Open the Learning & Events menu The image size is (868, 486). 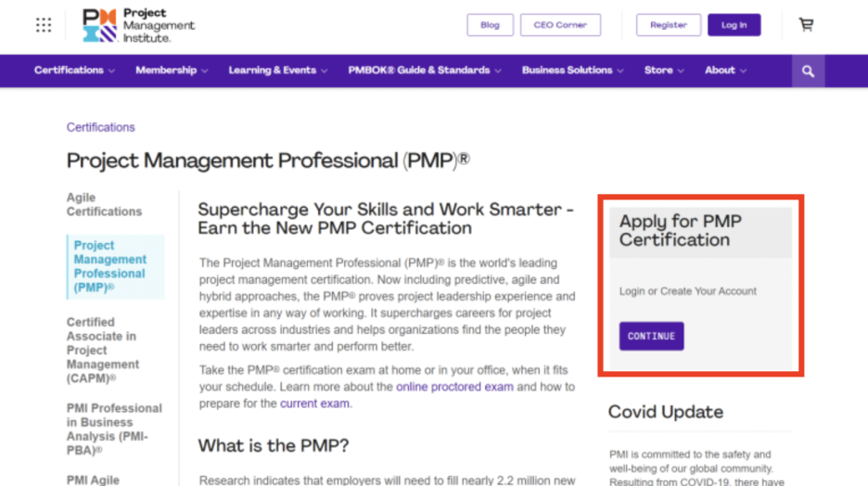tap(273, 70)
